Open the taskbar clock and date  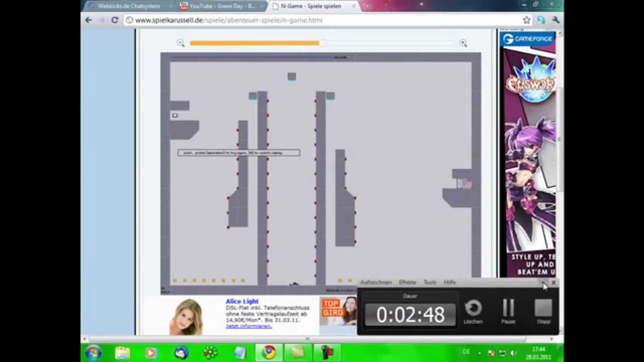(539, 352)
